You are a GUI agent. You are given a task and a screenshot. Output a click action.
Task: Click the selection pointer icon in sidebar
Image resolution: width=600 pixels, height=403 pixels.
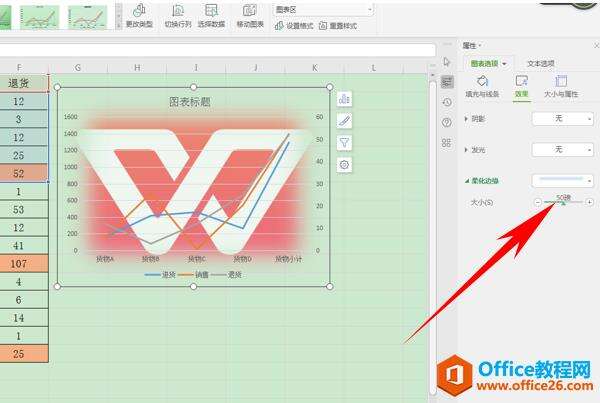(x=447, y=62)
